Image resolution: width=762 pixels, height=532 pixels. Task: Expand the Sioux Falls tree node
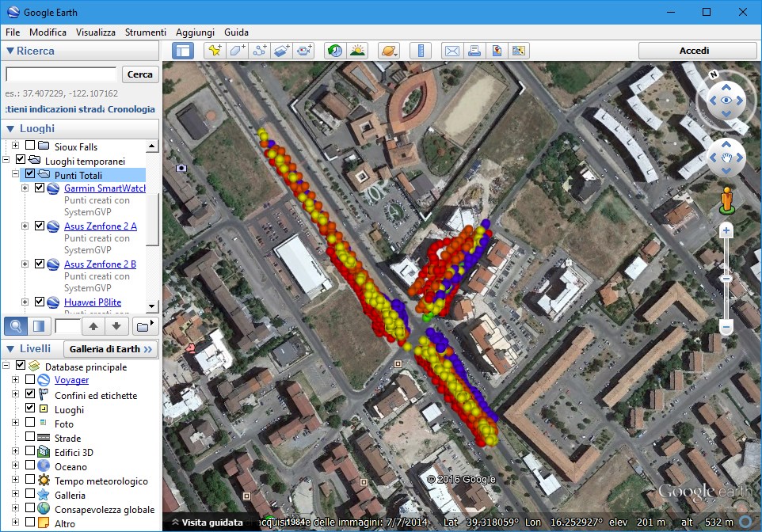coord(16,145)
